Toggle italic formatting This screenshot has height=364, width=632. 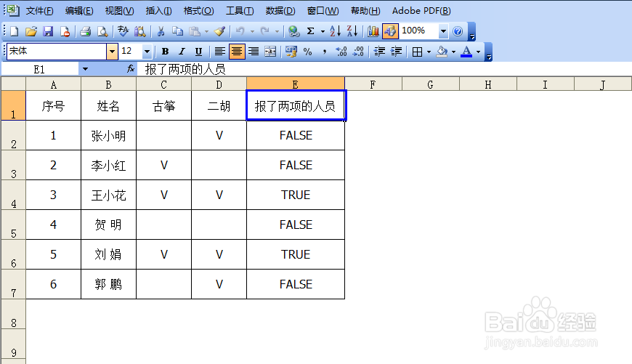[x=182, y=52]
